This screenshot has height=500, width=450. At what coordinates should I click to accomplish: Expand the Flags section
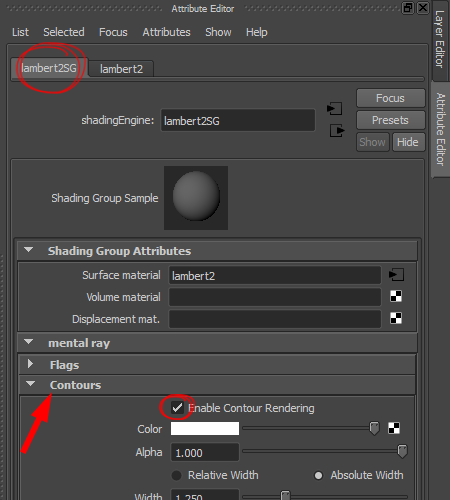pos(30,364)
